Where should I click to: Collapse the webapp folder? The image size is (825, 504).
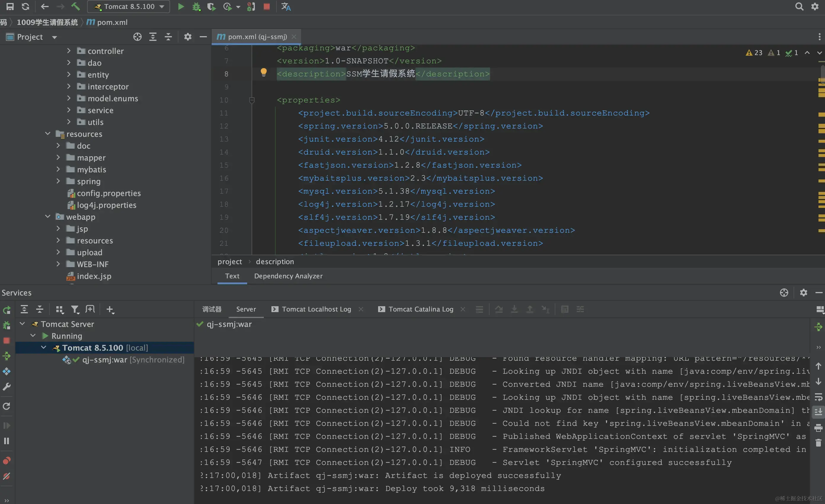point(47,216)
